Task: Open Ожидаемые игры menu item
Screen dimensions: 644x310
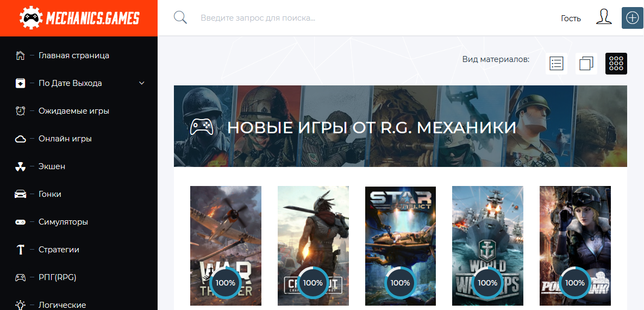Action: point(74,111)
